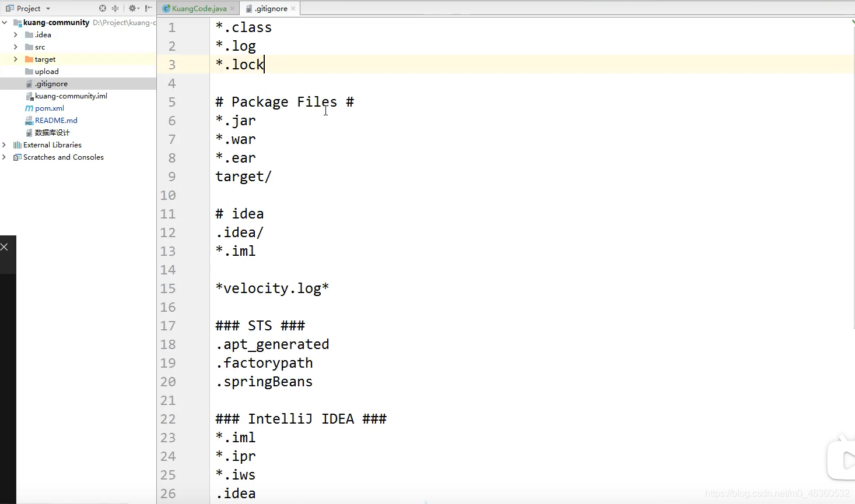
Task: Click the '# idea' comment line
Action: tap(240, 214)
